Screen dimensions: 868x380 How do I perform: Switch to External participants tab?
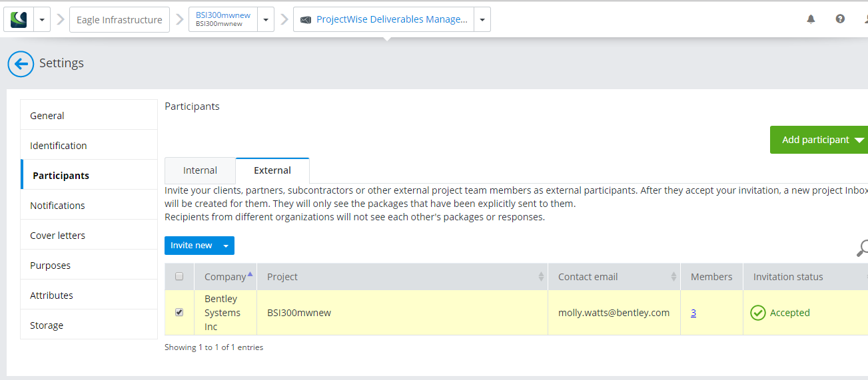tap(272, 170)
